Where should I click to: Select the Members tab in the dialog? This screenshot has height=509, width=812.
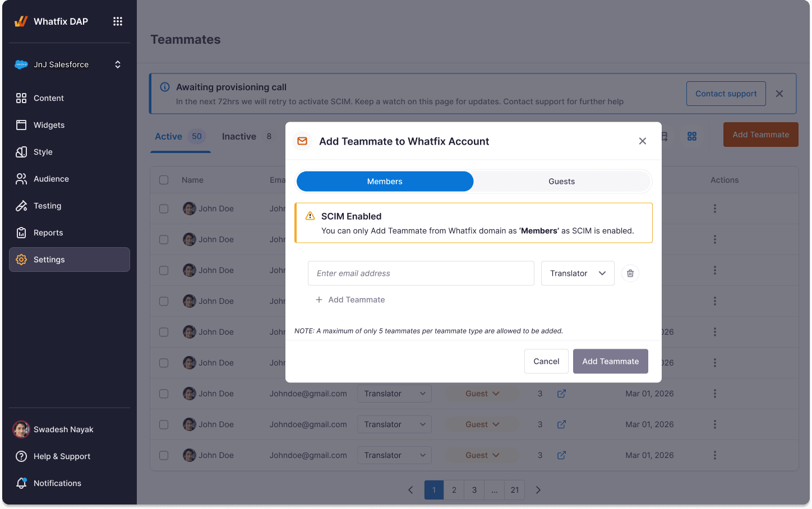[x=385, y=182]
